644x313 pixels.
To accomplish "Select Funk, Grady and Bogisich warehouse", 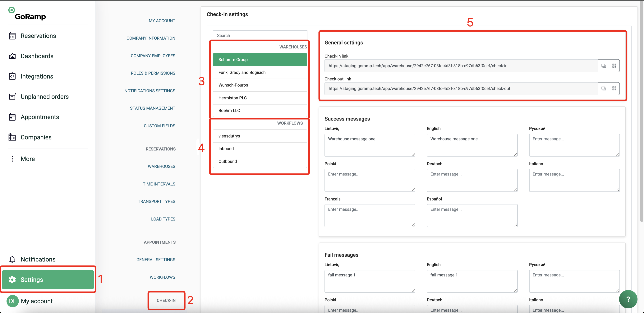I will (260, 72).
